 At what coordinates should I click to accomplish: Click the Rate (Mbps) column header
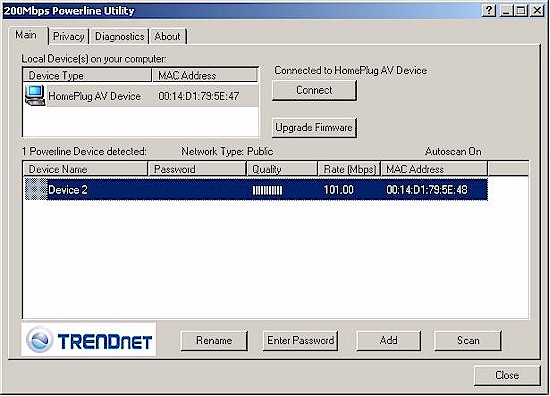(x=349, y=169)
